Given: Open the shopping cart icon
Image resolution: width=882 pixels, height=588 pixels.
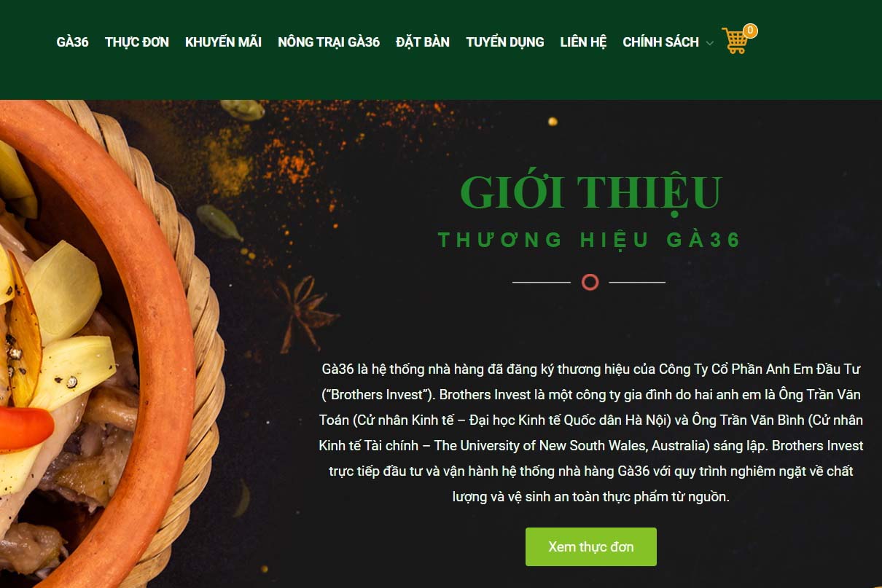Looking at the screenshot, I should coord(735,42).
